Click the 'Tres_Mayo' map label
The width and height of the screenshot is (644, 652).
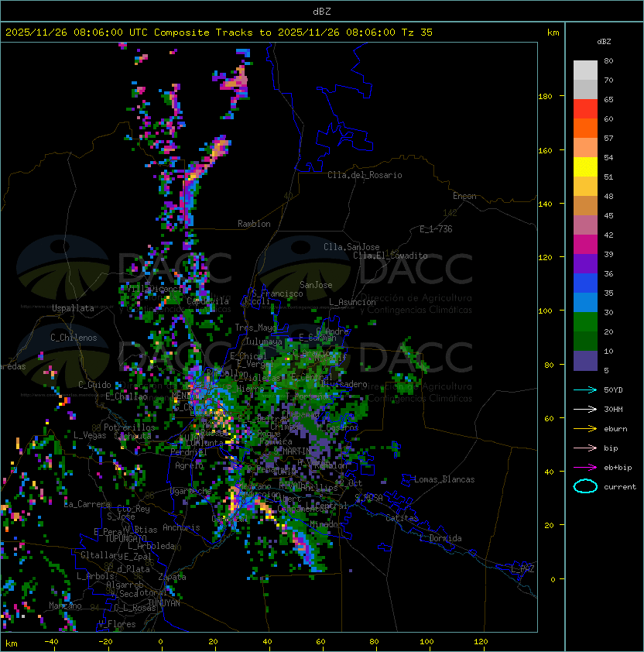pos(255,328)
